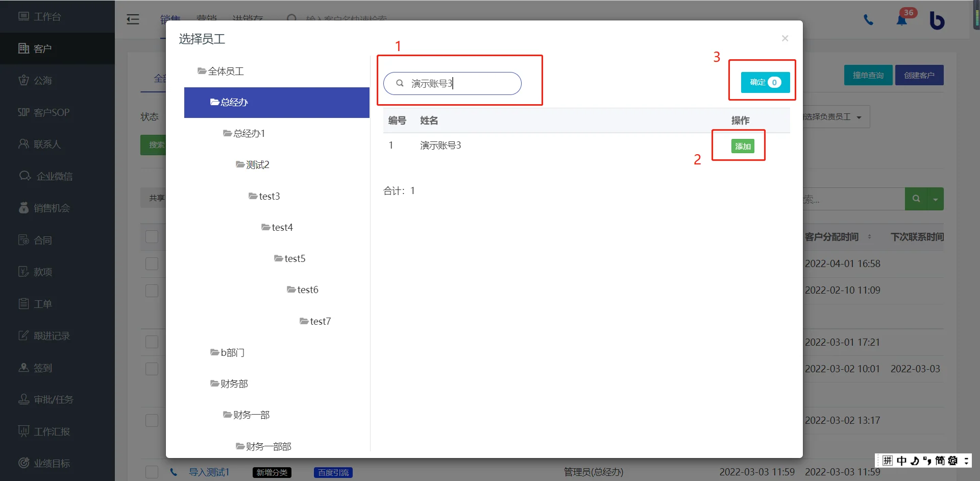
Task: Open 审批/任务 in the sidebar
Action: pos(57,400)
